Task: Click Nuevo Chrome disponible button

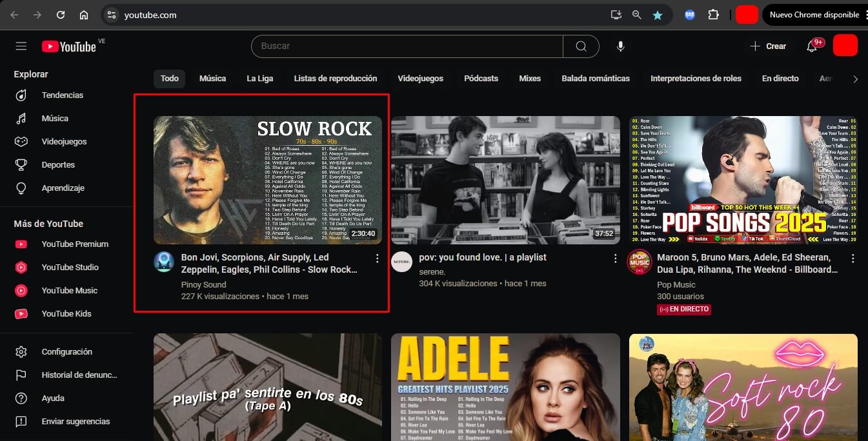Action: [814, 15]
